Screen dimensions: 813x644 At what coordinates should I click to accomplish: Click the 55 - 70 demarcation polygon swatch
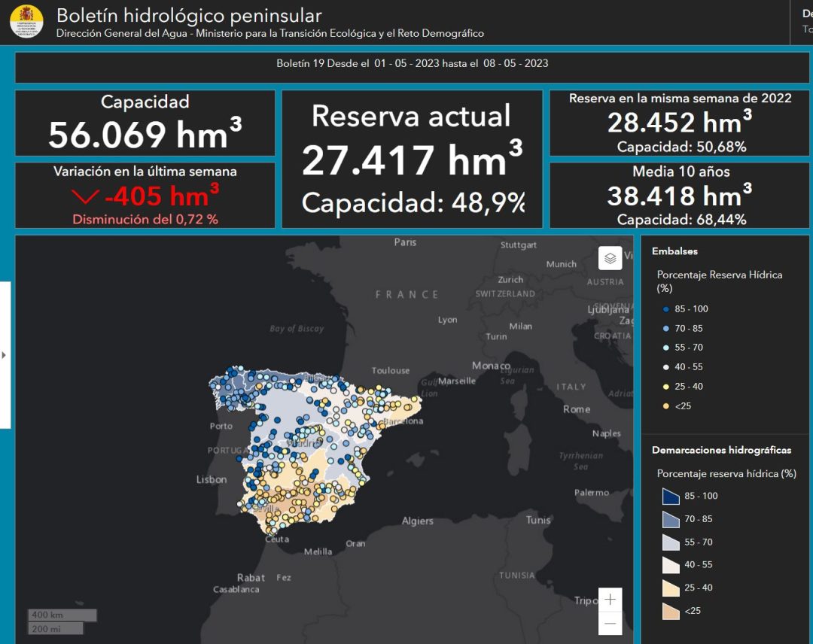tap(671, 542)
